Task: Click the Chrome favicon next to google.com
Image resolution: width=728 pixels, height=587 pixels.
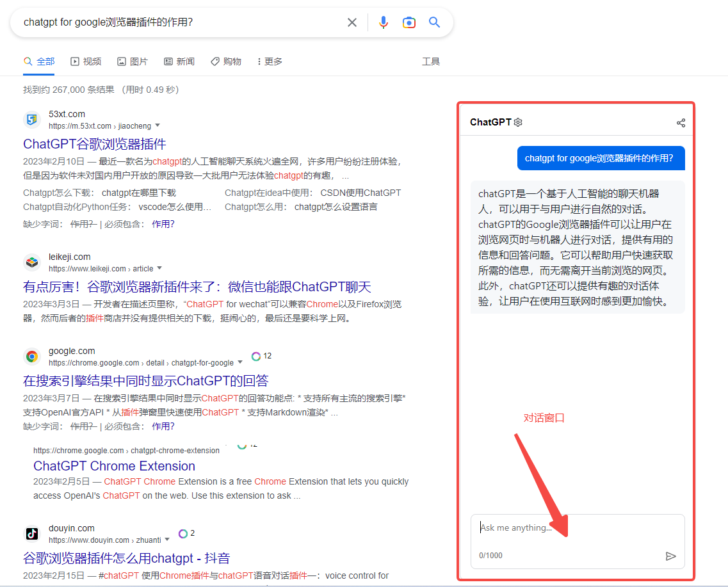Action: [x=32, y=355]
